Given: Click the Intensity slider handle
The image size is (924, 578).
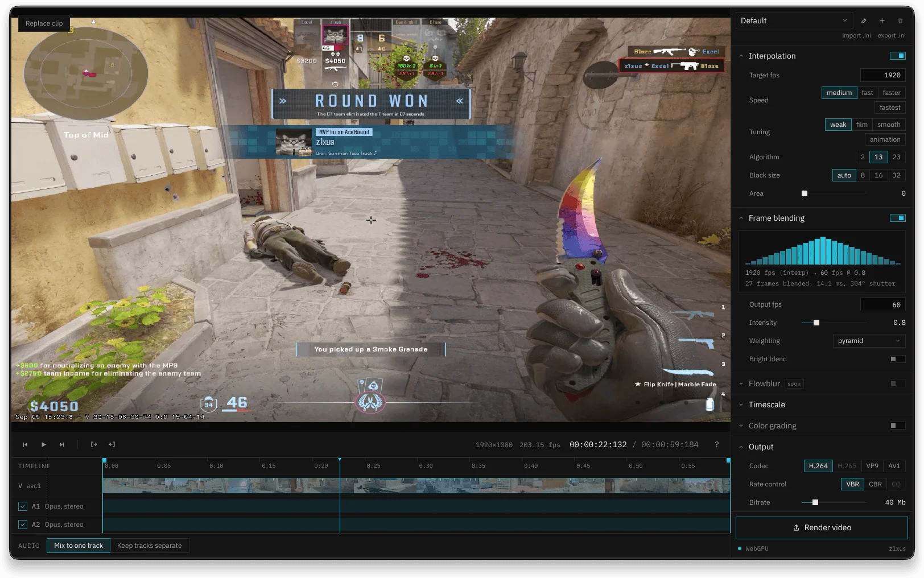Looking at the screenshot, I should tap(816, 323).
